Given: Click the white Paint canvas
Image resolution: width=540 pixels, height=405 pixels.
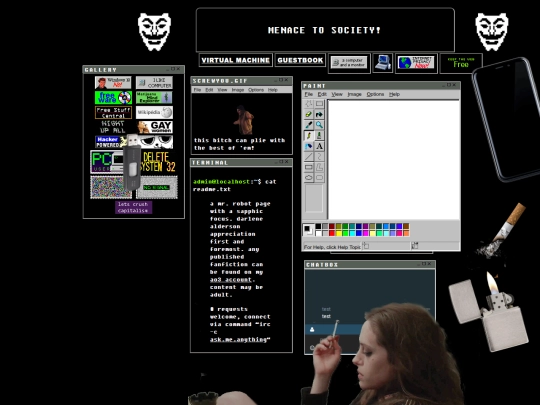Looking at the screenshot, I should [394, 159].
